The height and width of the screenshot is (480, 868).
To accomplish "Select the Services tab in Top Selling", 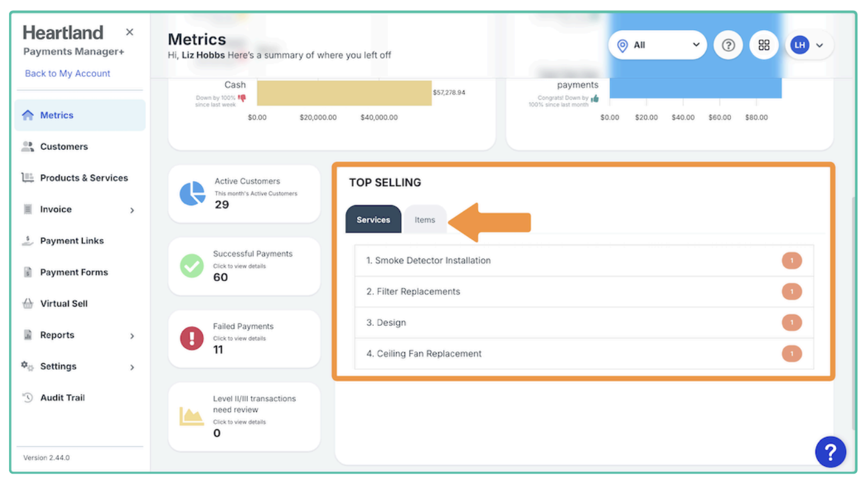I will [x=373, y=220].
